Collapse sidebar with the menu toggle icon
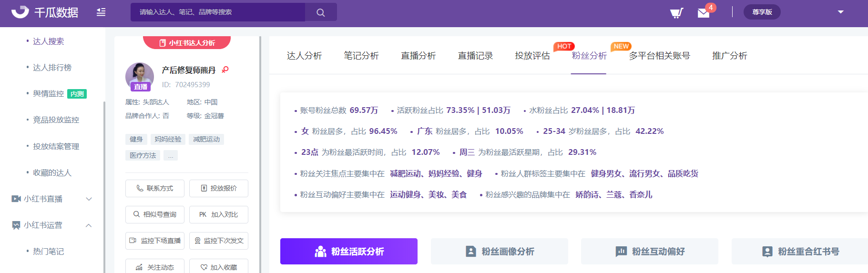The image size is (868, 273). click(101, 12)
